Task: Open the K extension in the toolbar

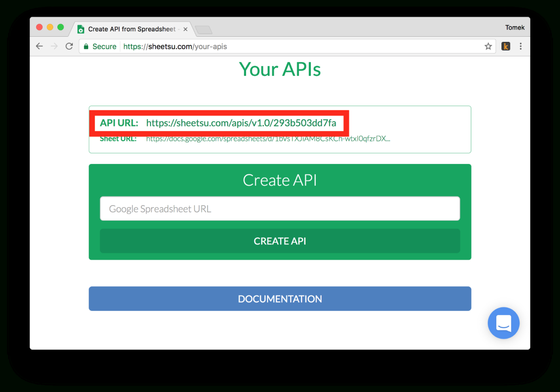Action: (506, 46)
